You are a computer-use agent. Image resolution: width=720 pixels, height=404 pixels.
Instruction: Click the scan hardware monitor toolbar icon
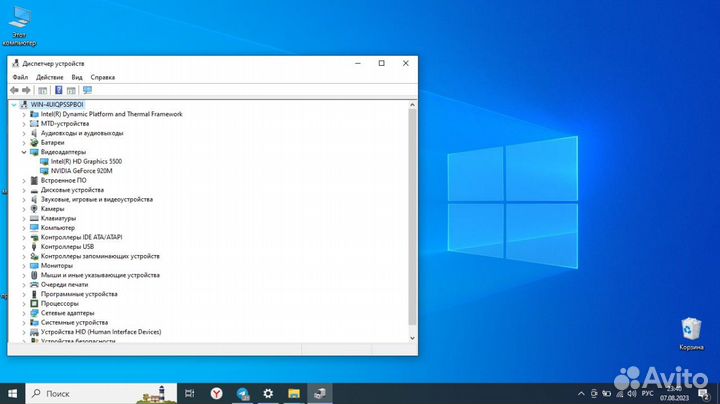(87, 90)
